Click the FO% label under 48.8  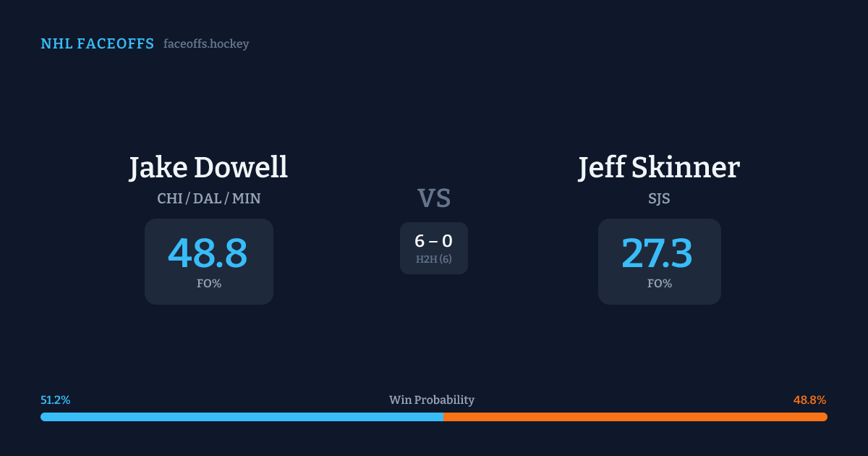(x=208, y=284)
